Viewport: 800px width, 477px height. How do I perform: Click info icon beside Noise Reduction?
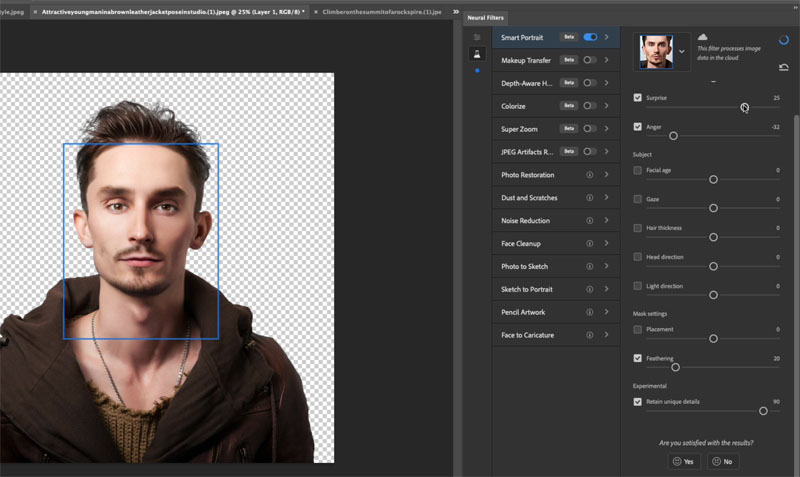590,221
